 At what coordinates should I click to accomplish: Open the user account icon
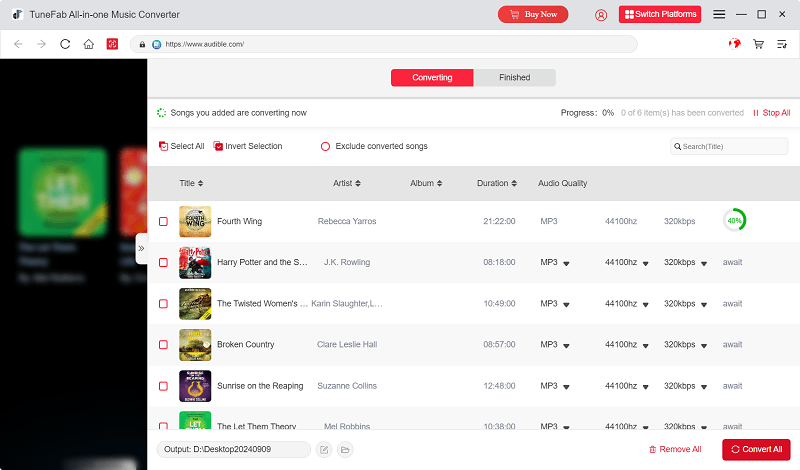(x=601, y=15)
